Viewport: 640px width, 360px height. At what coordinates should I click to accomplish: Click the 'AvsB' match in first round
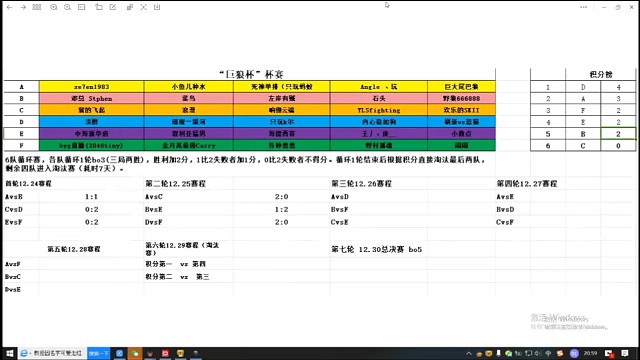[14, 197]
